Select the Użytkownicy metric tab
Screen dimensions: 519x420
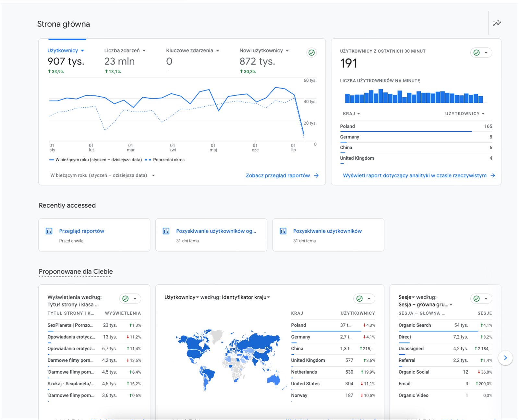pyautogui.click(x=63, y=51)
